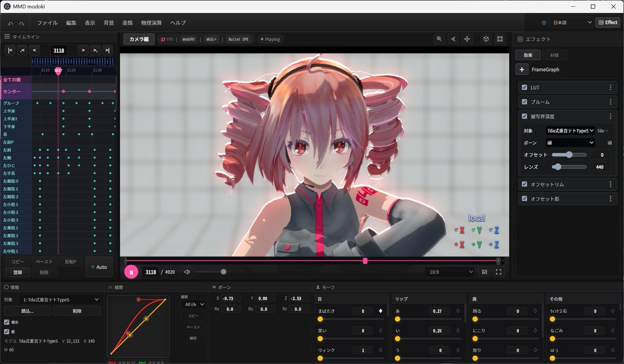Screen dimensions: 624x364
Task: Open the 16:9 aspect ratio dropdown
Action: pyautogui.click(x=450, y=271)
